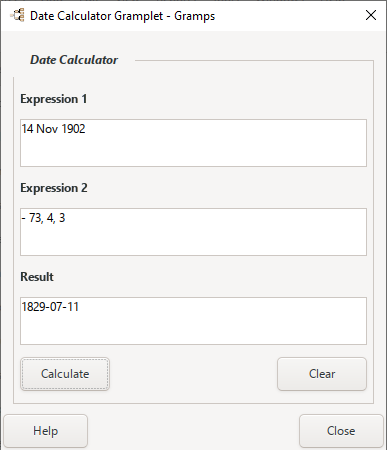Viewport: 387px width, 450px height.
Task: Click the word 'Nov' in Expression 1
Action: [x=47, y=129]
